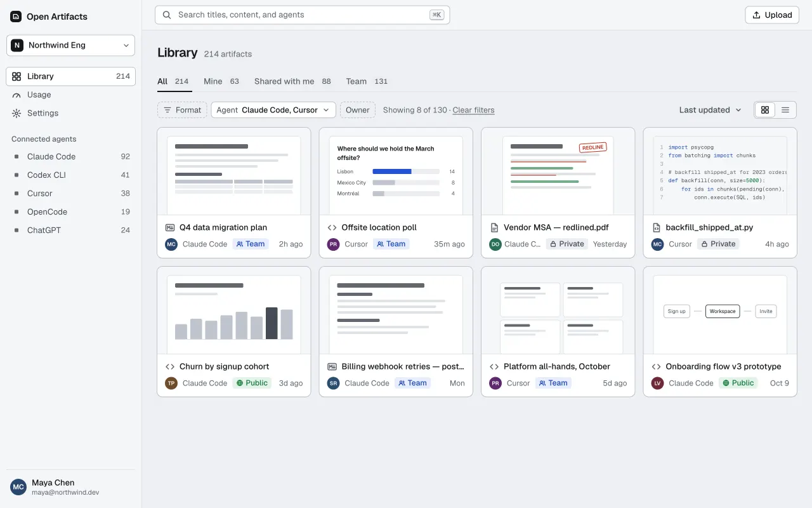Viewport: 812px width, 508px height.
Task: Click the search titles input field
Action: coord(303,15)
